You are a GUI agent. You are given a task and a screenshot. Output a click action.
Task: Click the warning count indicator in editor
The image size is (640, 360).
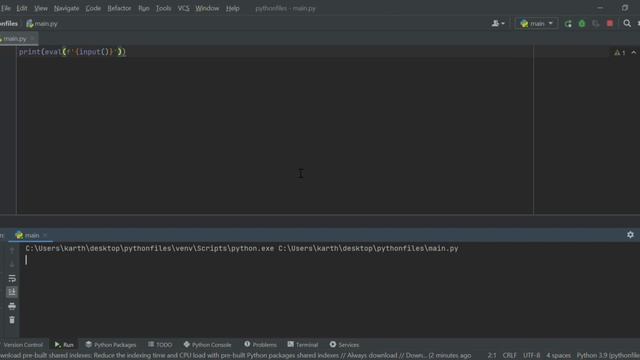pos(620,53)
